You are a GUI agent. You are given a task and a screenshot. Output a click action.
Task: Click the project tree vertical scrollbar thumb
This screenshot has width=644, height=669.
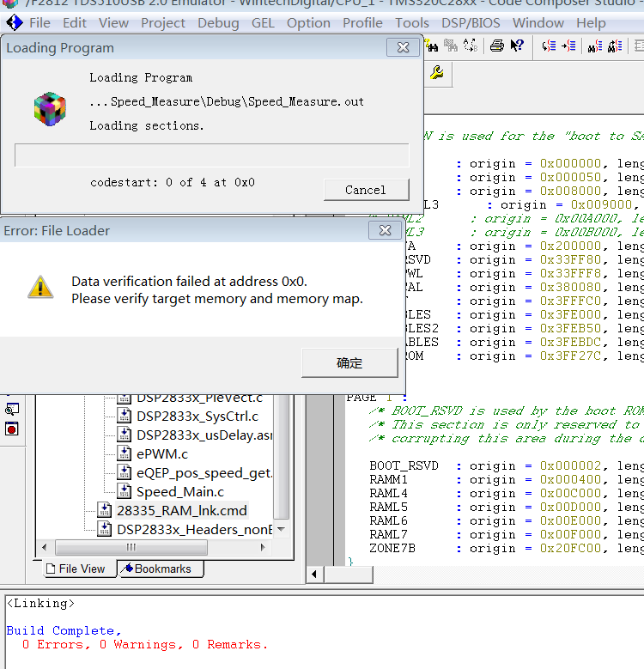pyautogui.click(x=281, y=457)
